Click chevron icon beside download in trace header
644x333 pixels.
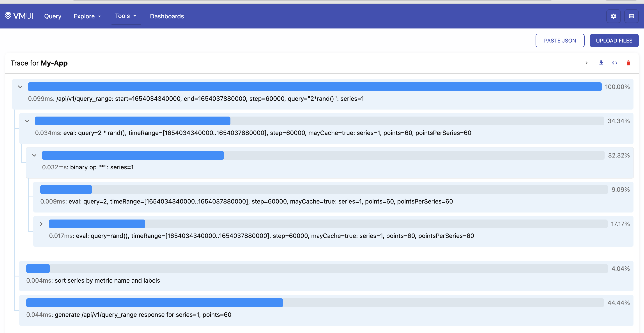pyautogui.click(x=587, y=63)
